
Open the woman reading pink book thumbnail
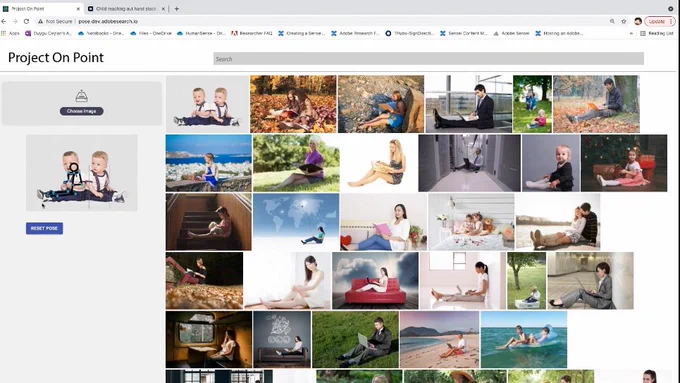[x=384, y=222]
